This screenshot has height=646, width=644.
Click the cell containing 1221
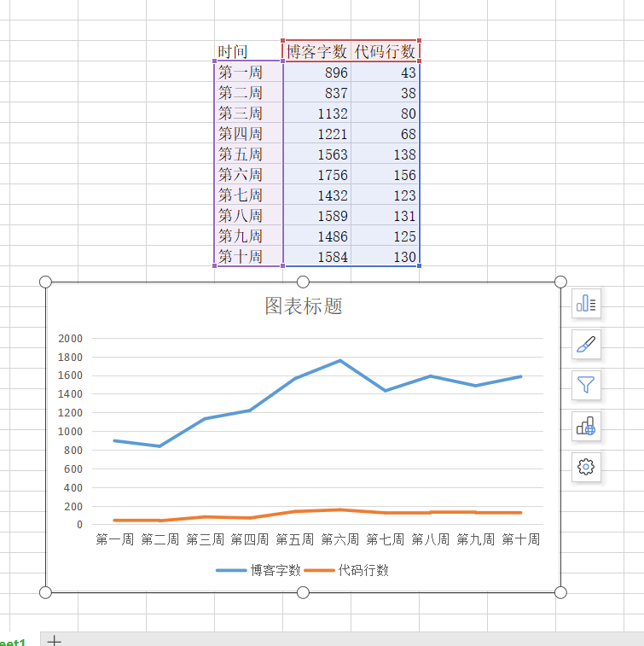[x=316, y=133]
